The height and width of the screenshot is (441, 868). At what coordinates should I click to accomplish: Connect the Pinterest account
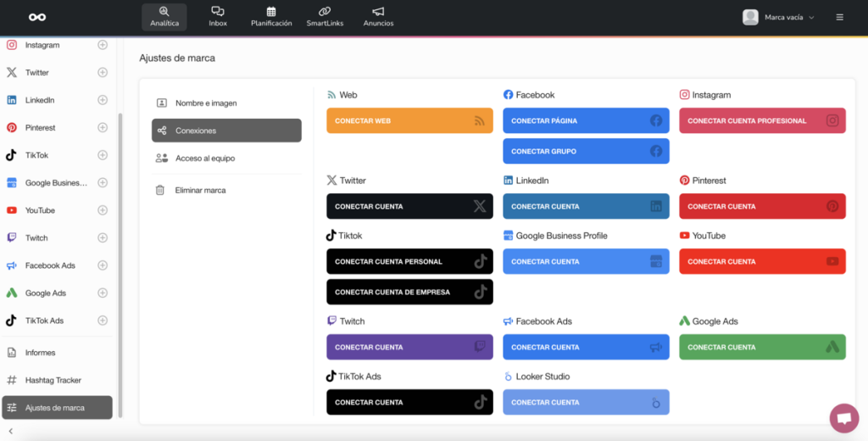coord(762,206)
